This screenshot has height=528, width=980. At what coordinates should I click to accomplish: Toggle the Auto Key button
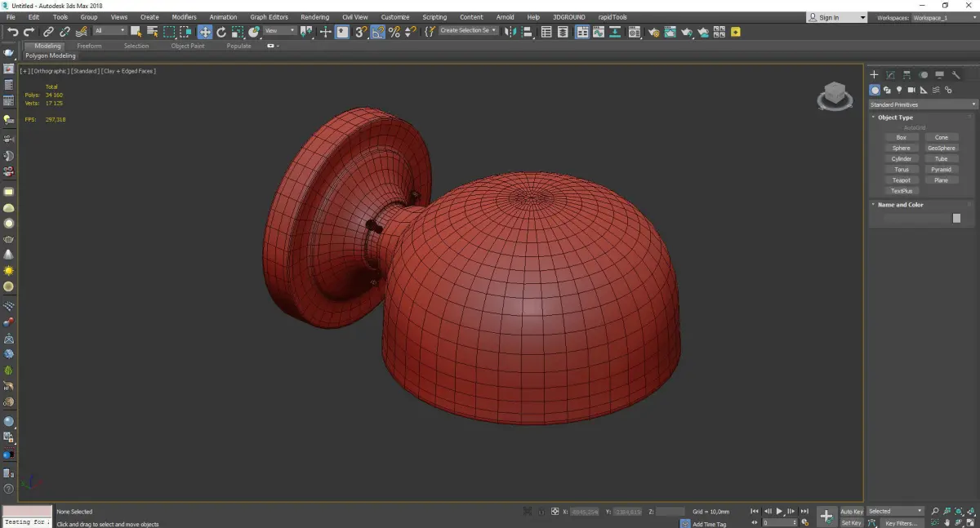852,512
